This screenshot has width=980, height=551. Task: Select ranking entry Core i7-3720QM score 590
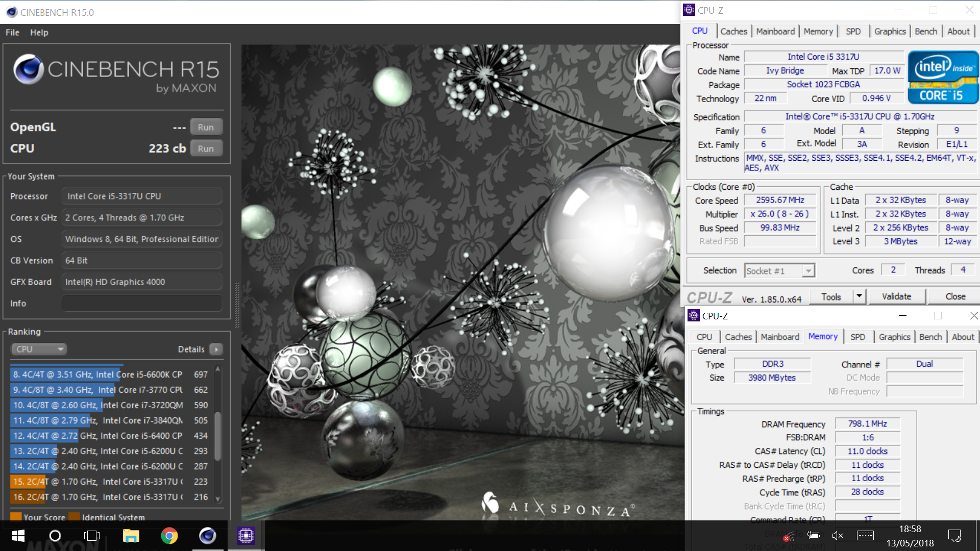tap(111, 405)
